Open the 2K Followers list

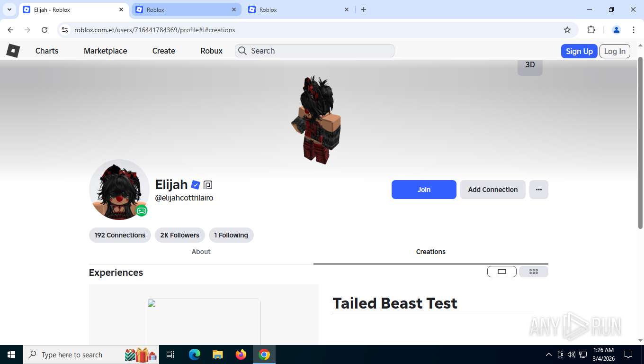point(180,235)
